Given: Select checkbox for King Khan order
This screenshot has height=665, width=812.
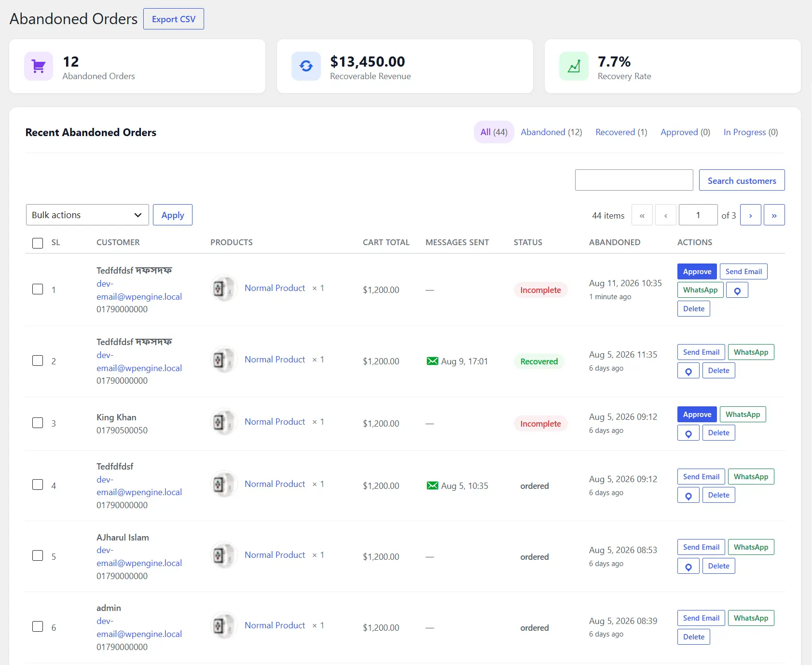Looking at the screenshot, I should [x=38, y=423].
